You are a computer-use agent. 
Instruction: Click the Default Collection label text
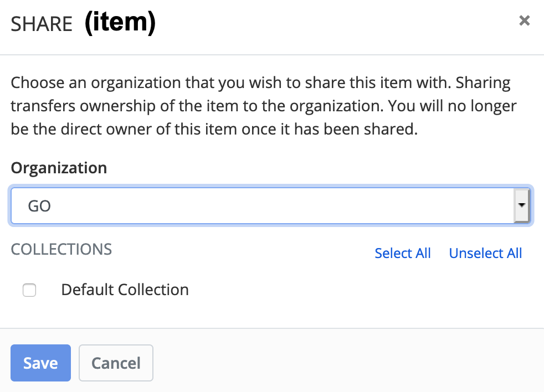pyautogui.click(x=125, y=290)
